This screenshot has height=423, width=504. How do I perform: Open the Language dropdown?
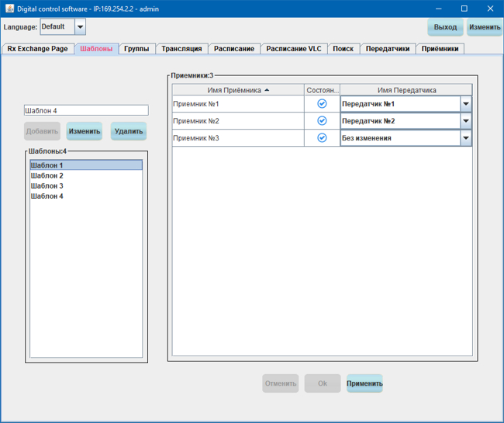pyautogui.click(x=80, y=27)
